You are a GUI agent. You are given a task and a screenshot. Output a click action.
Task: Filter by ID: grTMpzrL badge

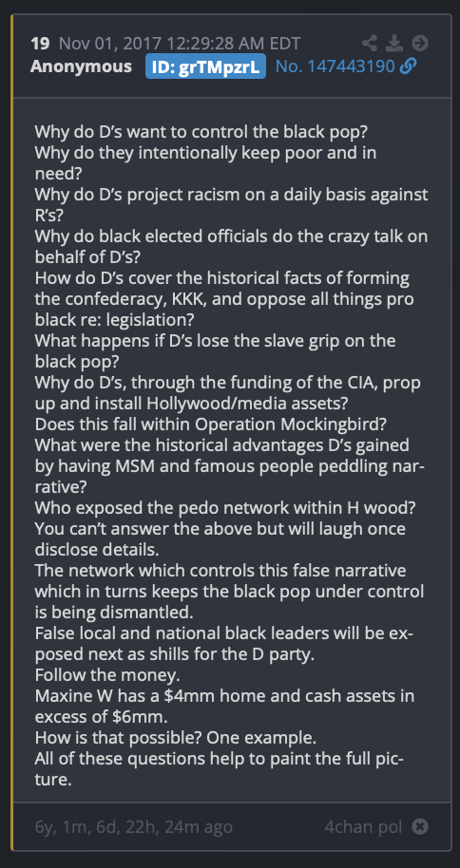[205, 67]
